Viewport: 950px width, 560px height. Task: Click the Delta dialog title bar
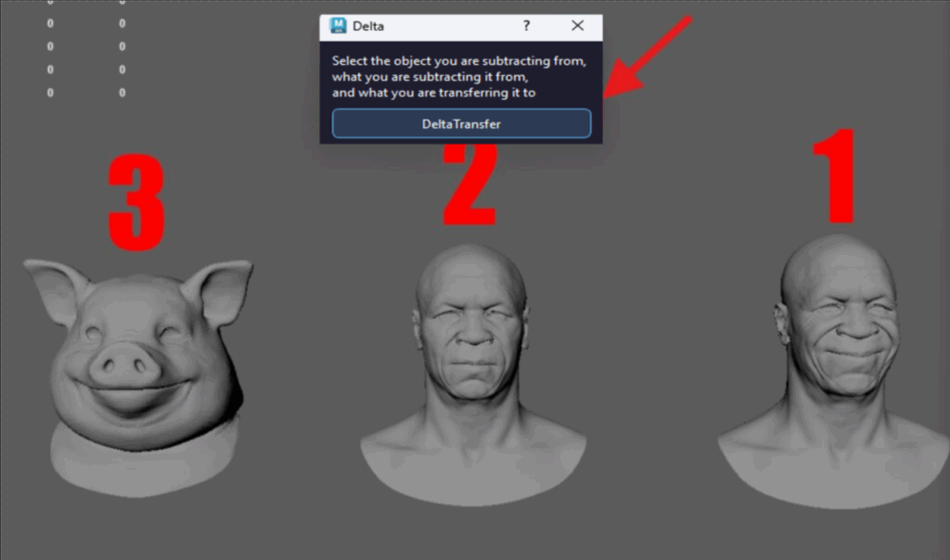coord(427,26)
